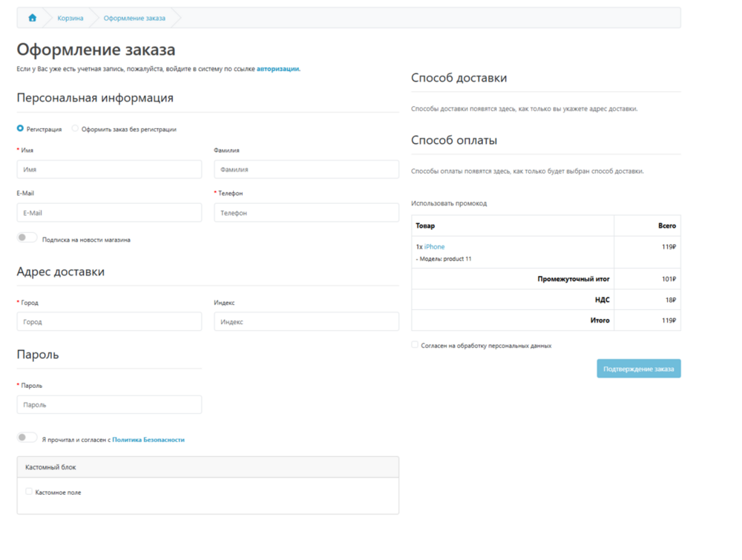Image resolution: width=742 pixels, height=560 pixels.
Task: Open the Корзина breadcrumb
Action: click(x=70, y=18)
